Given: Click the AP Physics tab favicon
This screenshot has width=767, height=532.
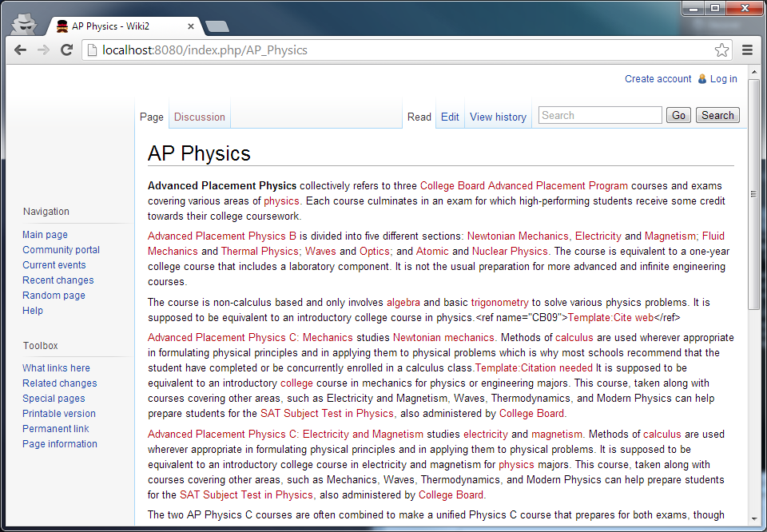Looking at the screenshot, I should tap(62, 26).
